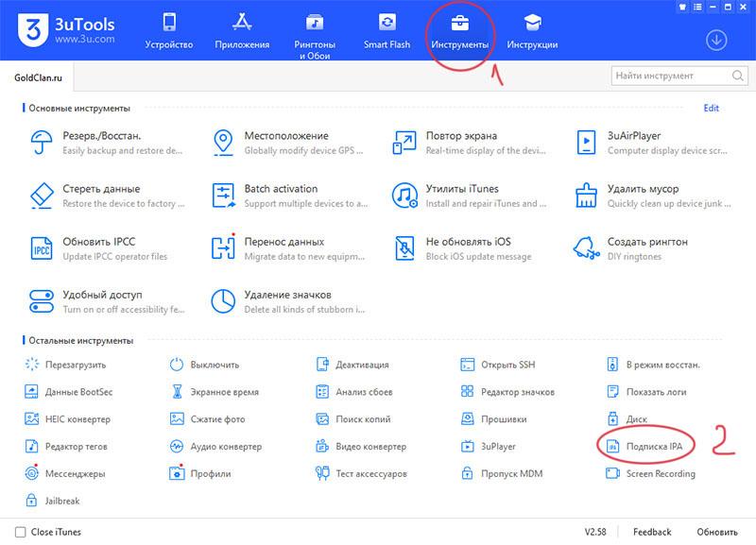The height and width of the screenshot is (545, 756).
Task: Click the V2.58 version label
Action: (x=595, y=532)
